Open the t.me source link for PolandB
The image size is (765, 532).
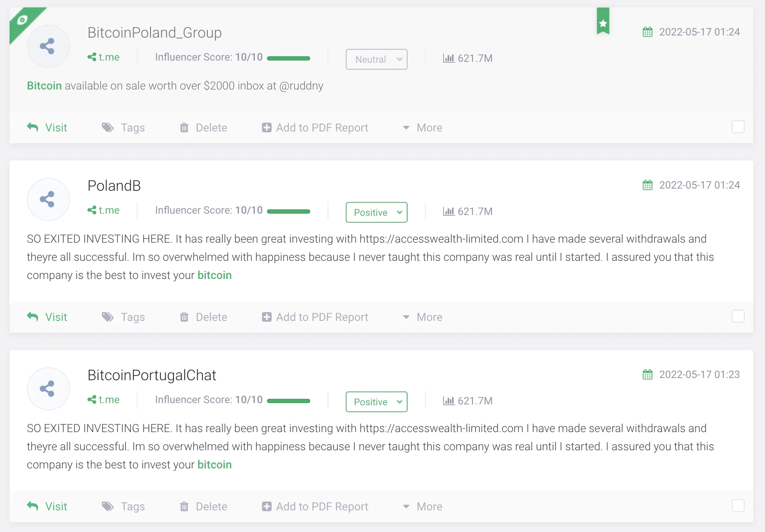(x=103, y=210)
